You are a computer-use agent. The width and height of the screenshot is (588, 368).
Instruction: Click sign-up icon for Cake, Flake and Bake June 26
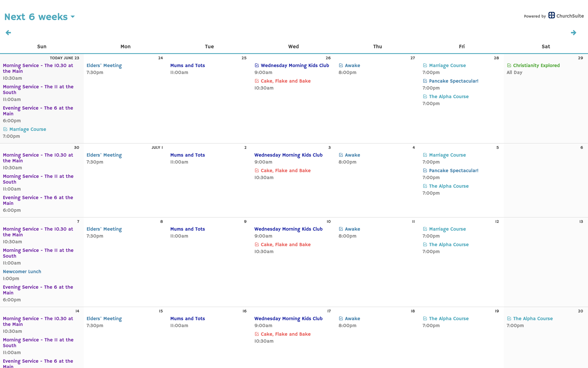point(257,81)
